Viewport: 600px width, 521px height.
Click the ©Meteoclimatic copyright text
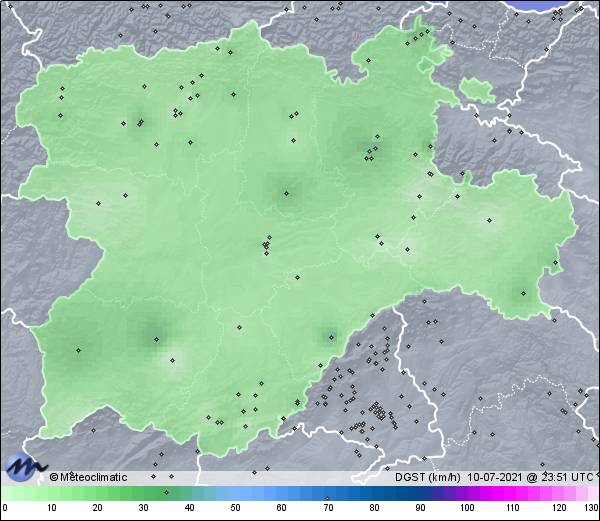click(88, 477)
